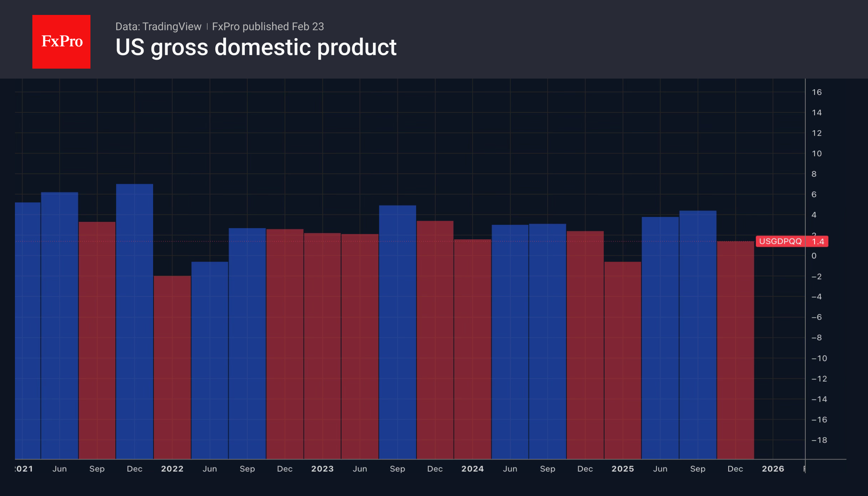Click the red 1.4 value marker
The width and height of the screenshot is (868, 496).
click(818, 241)
